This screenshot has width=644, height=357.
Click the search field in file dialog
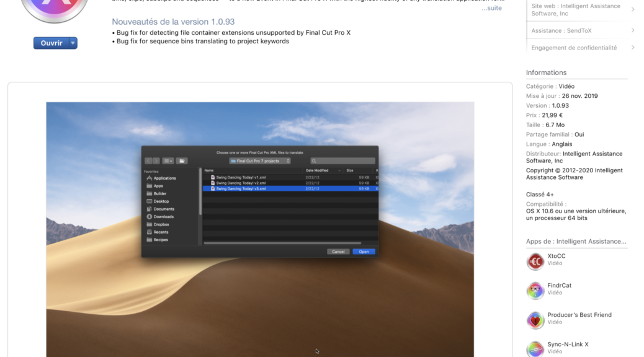coord(343,161)
